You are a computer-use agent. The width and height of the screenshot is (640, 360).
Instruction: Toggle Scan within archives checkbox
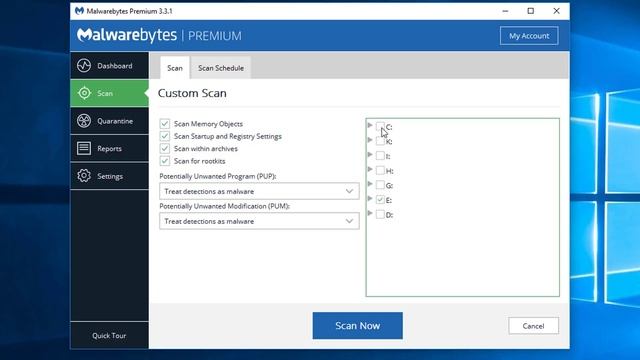[x=164, y=149]
